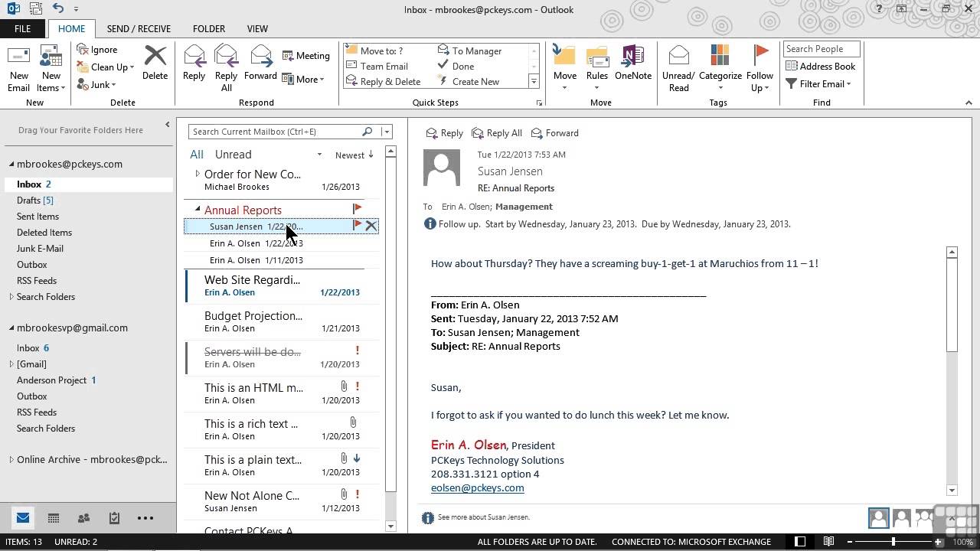Switch to Mail view in navigation bar
Viewport: 980px width, 551px height.
(23, 518)
